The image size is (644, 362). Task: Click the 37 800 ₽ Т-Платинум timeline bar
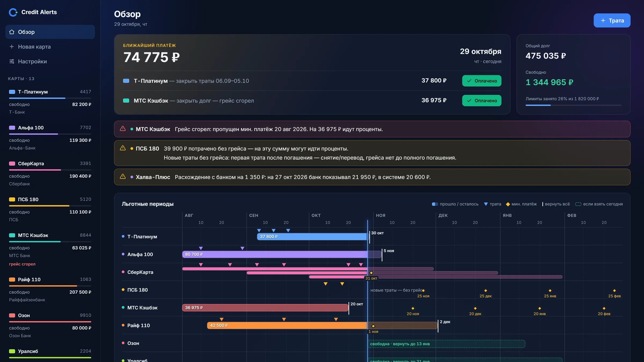(312, 237)
